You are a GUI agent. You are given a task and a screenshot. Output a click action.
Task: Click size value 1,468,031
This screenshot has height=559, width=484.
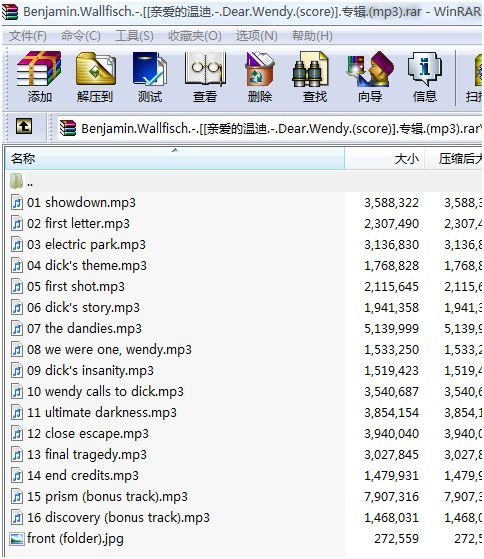391,518
